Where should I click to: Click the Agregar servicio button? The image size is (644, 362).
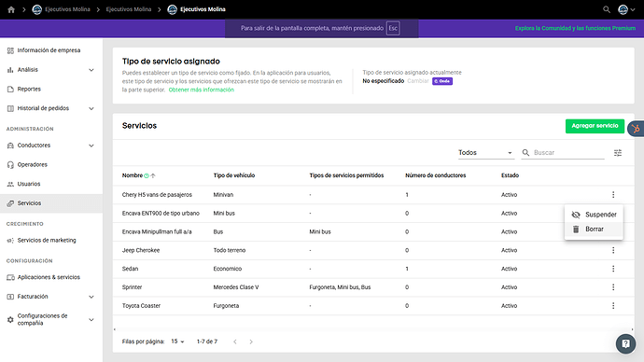(595, 126)
